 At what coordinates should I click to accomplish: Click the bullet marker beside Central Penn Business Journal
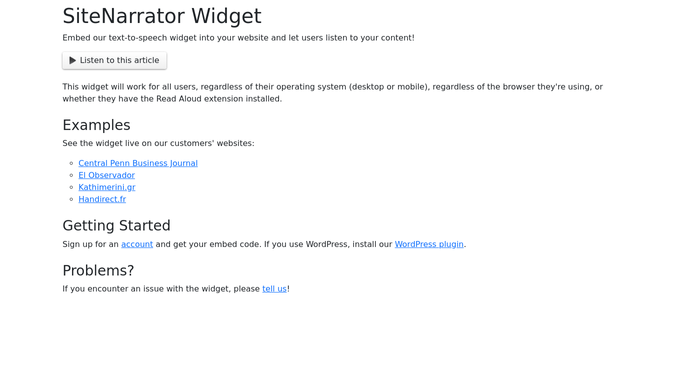coord(71,163)
